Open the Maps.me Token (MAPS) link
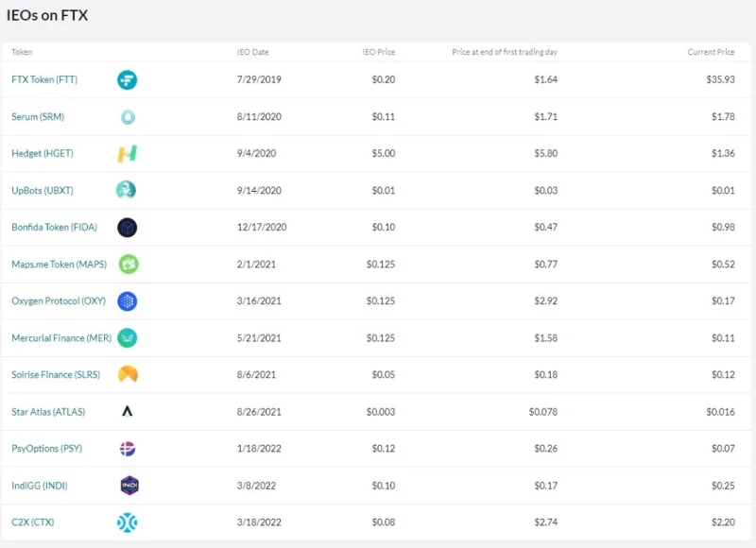The height and width of the screenshot is (548, 756). [x=59, y=265]
